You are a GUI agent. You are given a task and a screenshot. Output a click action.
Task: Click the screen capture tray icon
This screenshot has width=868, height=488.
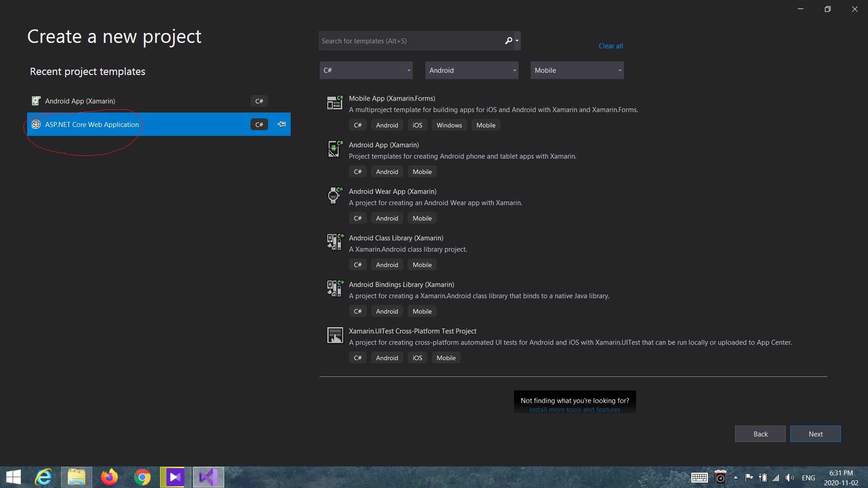[x=720, y=477]
